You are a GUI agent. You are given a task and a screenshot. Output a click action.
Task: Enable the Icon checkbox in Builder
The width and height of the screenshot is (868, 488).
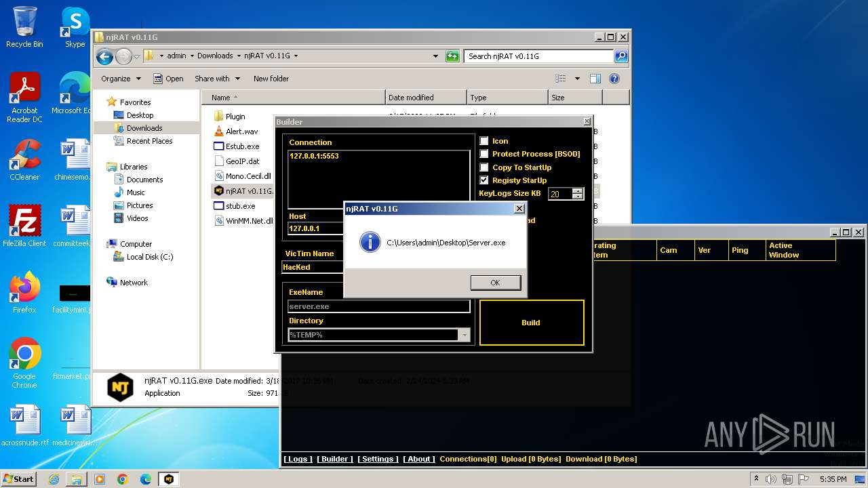[x=484, y=141]
